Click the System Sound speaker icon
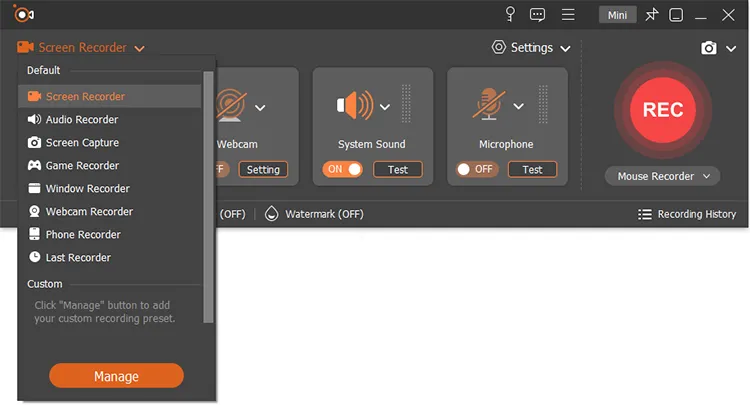Image resolution: width=750 pixels, height=405 pixels. pyautogui.click(x=355, y=105)
